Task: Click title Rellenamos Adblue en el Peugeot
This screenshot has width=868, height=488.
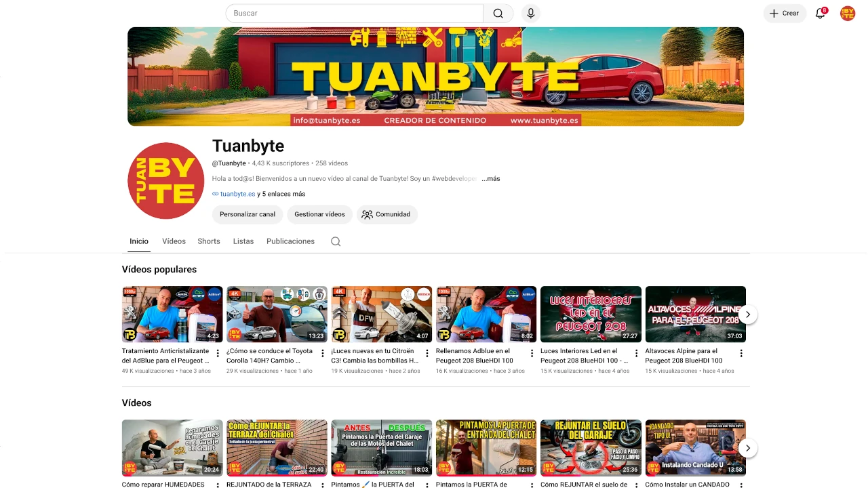Action: (x=475, y=356)
